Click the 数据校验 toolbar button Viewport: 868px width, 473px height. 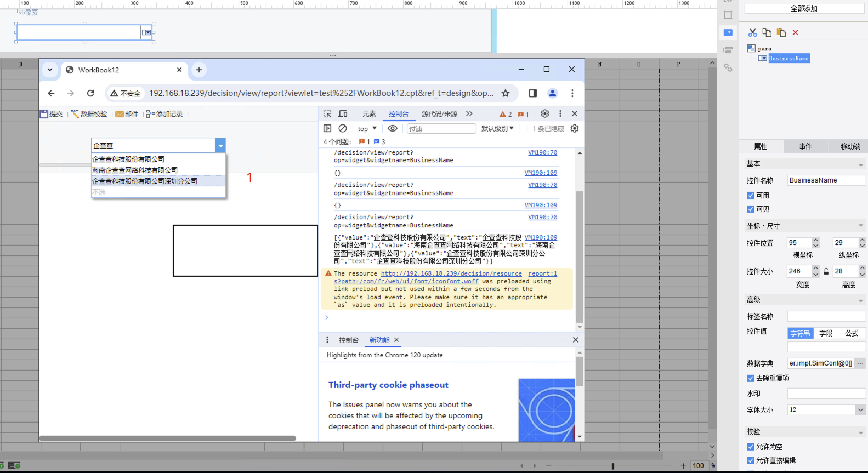89,114
